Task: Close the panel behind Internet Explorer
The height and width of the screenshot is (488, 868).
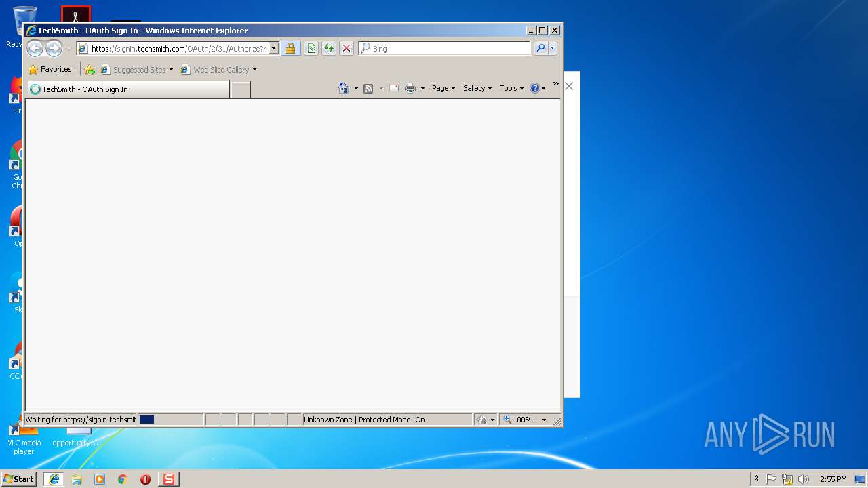Action: click(569, 86)
